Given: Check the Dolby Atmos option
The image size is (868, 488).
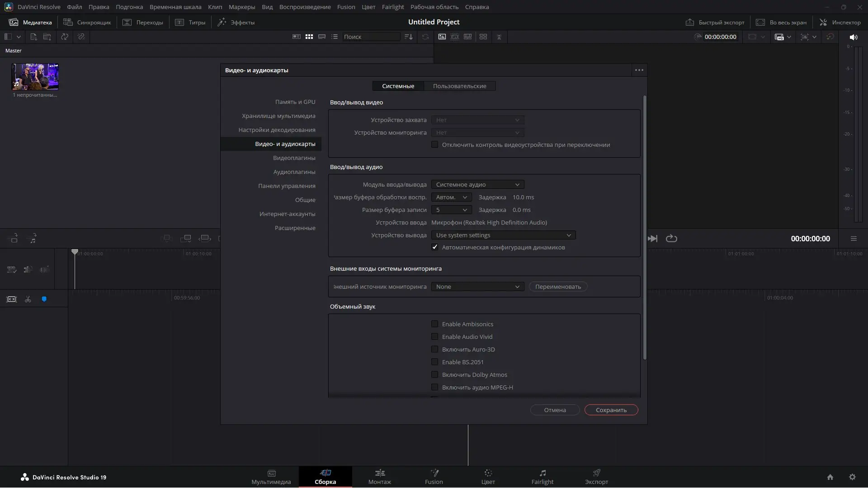Looking at the screenshot, I should click(x=434, y=375).
